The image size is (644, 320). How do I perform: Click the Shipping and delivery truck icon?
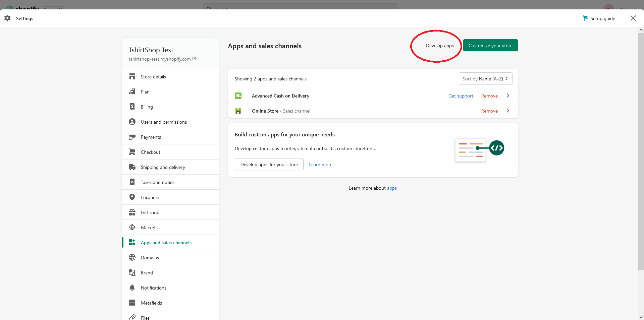[x=132, y=167]
